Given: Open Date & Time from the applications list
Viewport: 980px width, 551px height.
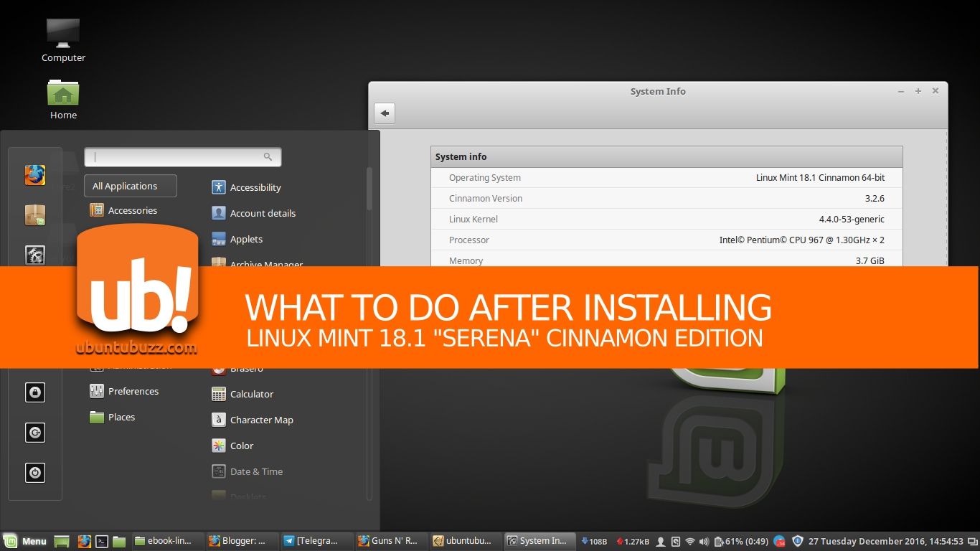Looking at the screenshot, I should (247, 471).
